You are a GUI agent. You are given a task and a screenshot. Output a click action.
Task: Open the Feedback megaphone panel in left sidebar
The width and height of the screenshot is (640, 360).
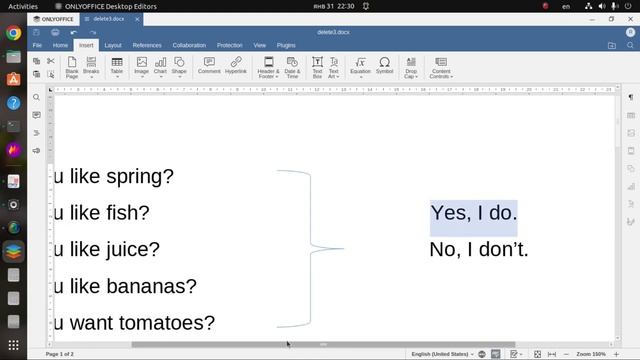(x=36, y=151)
